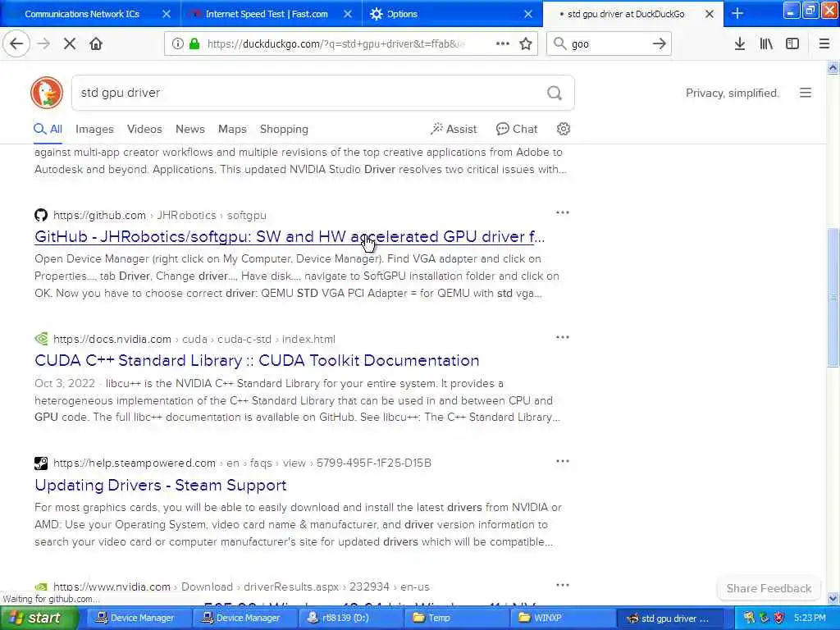840x630 pixels.
Task: Open more options for the softgpu result
Action: point(563,212)
